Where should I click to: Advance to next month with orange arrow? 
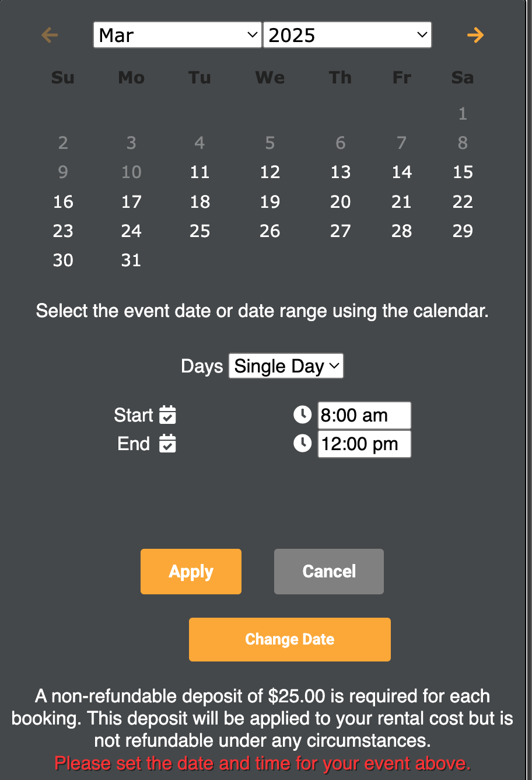point(475,35)
